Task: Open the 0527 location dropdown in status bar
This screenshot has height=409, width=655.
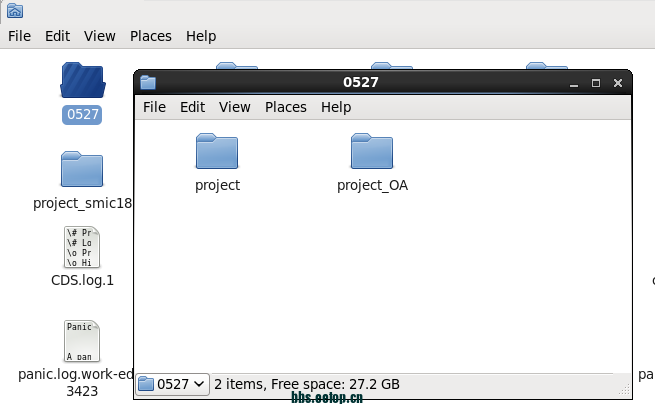Action: 173,384
